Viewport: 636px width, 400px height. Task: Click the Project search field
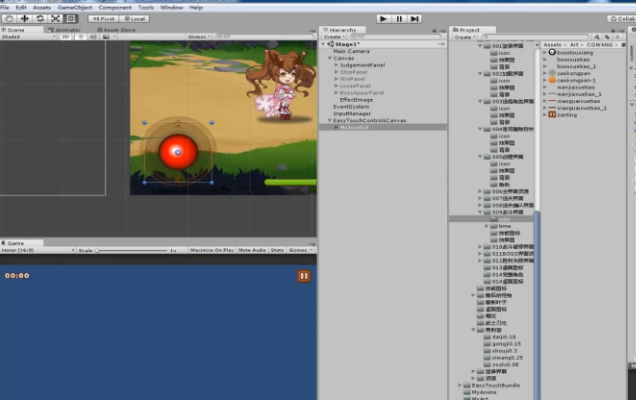coord(535,37)
